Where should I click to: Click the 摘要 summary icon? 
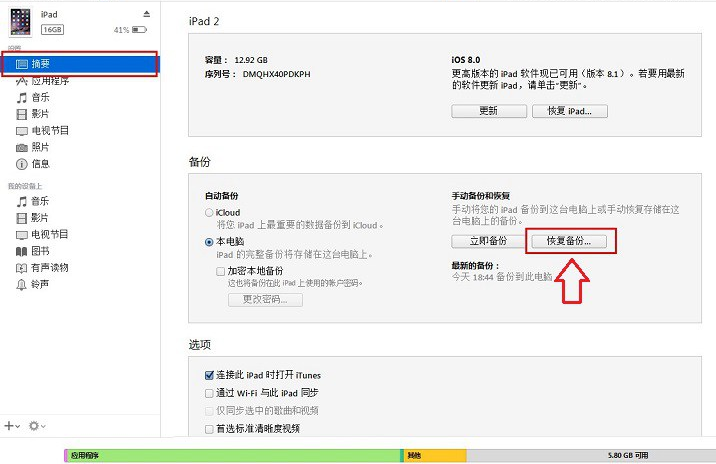coord(22,64)
